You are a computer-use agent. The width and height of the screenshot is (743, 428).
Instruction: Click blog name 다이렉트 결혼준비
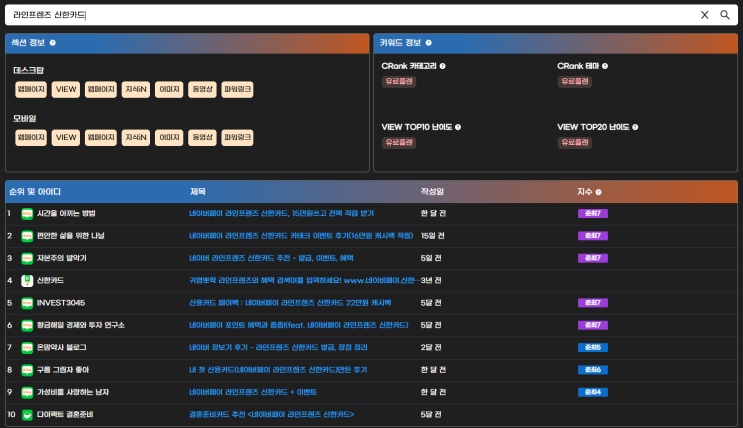point(65,414)
